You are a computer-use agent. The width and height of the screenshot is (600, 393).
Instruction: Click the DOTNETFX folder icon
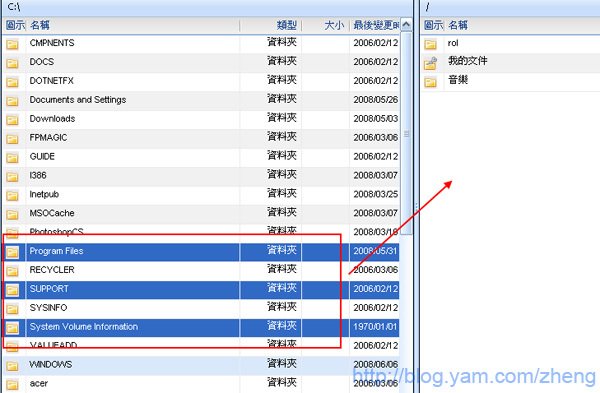(x=12, y=82)
